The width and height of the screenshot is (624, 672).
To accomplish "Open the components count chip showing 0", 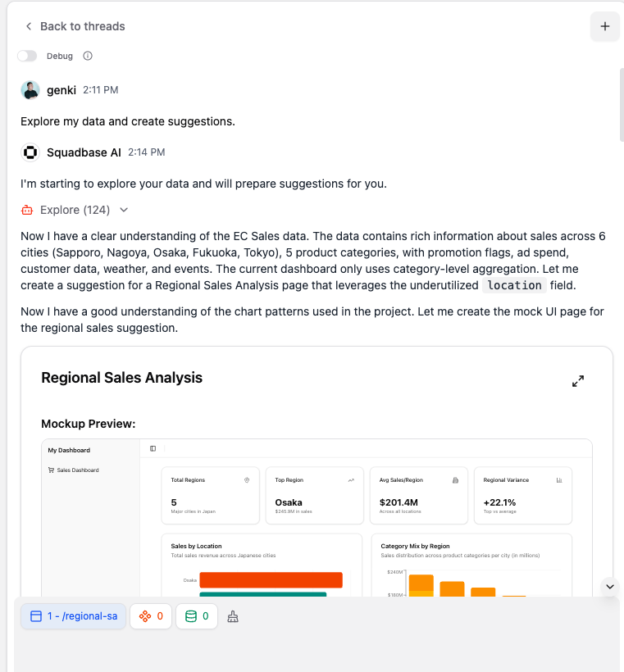I will point(151,616).
